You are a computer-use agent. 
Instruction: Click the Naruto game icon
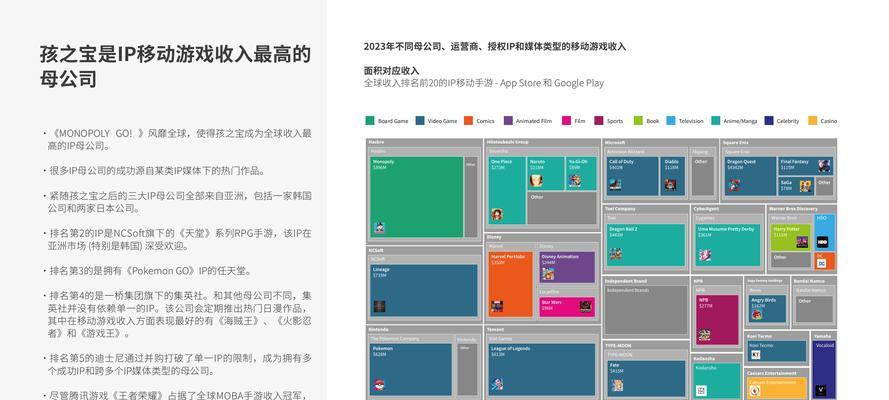tap(536, 181)
